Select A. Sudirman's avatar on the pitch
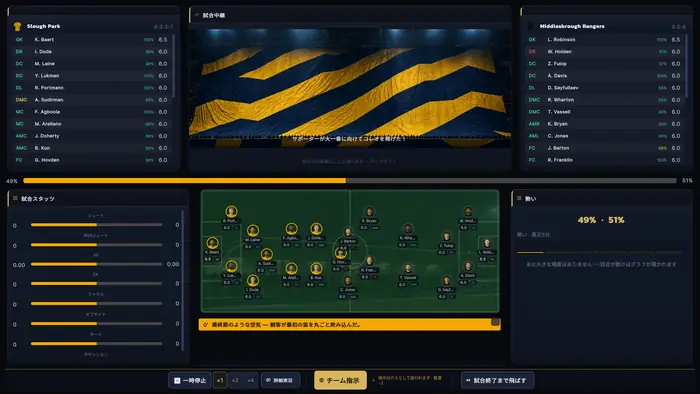 coord(267,254)
